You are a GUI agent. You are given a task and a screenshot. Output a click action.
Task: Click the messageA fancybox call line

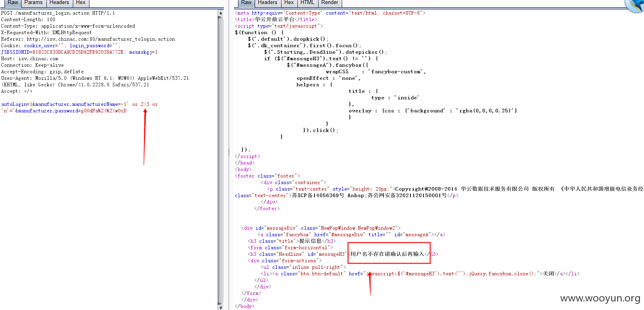point(327,65)
